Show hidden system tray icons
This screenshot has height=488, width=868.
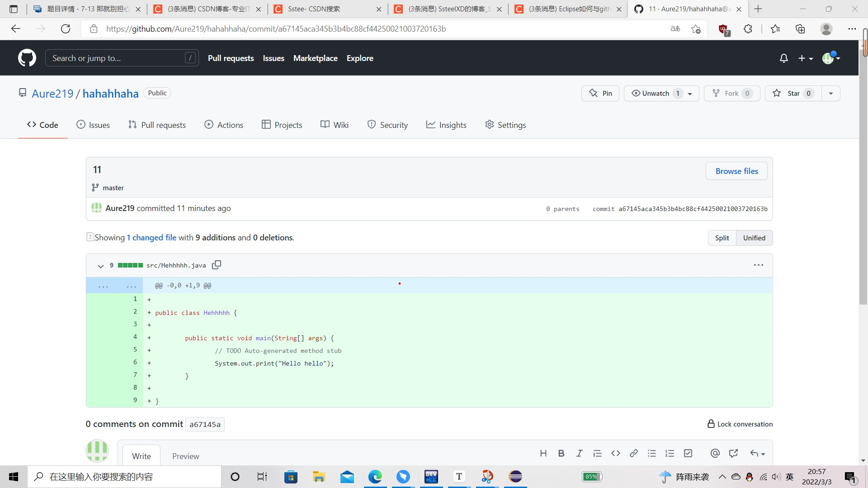(x=722, y=476)
